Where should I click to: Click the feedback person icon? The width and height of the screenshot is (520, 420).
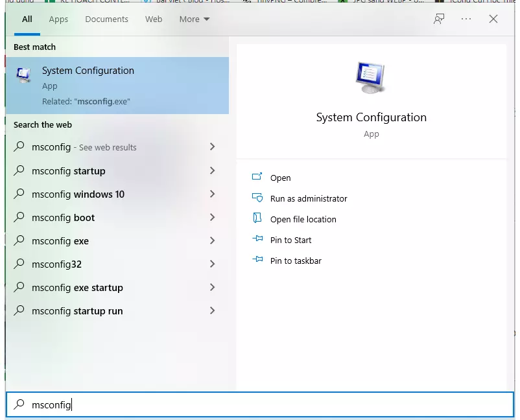pos(439,19)
